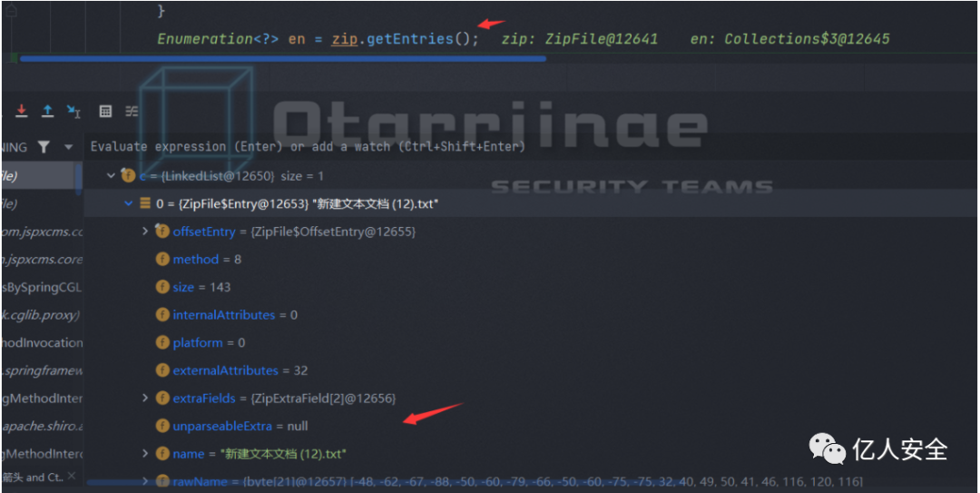This screenshot has width=980, height=493.
Task: Select the k.cglib.proxy) stack frame
Action: (41, 315)
